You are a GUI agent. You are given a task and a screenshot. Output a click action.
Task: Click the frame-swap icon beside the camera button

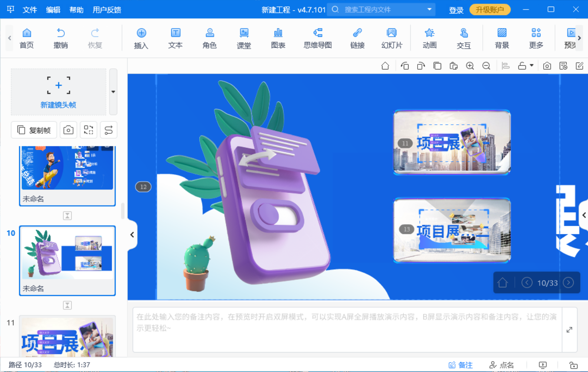(x=88, y=130)
